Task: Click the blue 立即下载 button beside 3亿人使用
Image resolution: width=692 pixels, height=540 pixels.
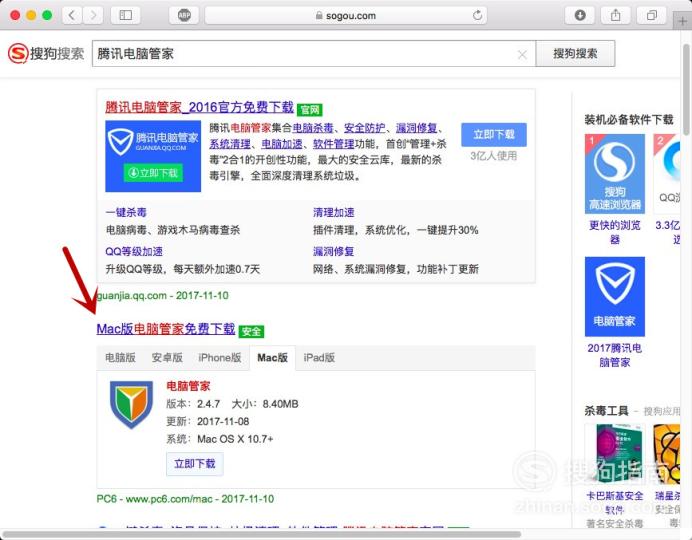Action: 494,135
